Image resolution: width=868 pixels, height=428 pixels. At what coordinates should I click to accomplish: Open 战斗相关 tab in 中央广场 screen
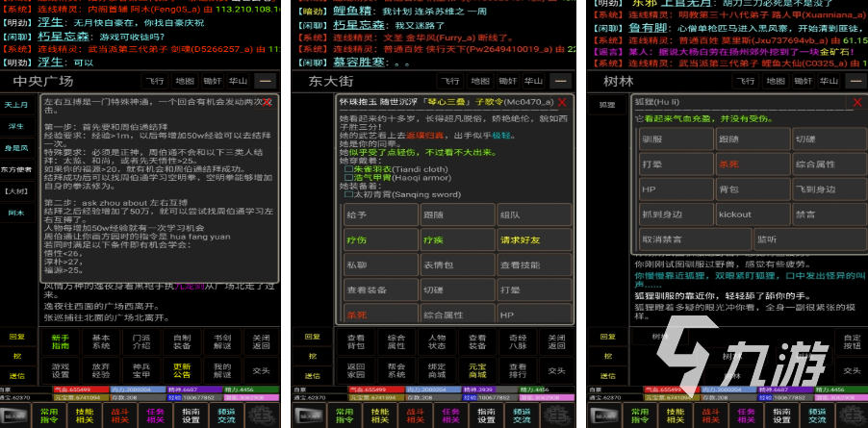tap(119, 415)
